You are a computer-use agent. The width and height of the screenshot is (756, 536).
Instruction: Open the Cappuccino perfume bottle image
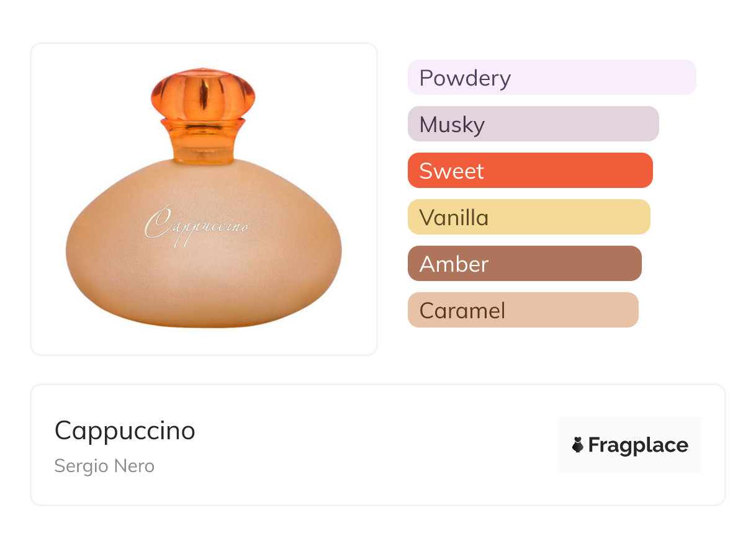click(x=204, y=199)
